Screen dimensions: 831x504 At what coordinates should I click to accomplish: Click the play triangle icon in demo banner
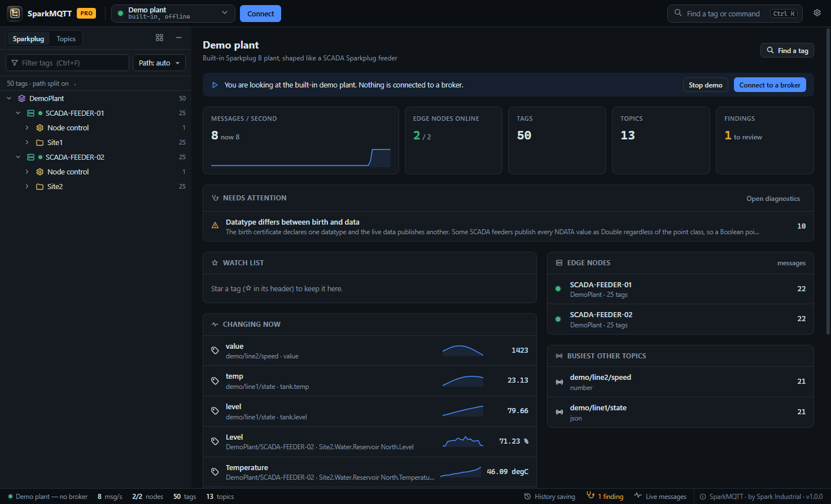tap(215, 85)
